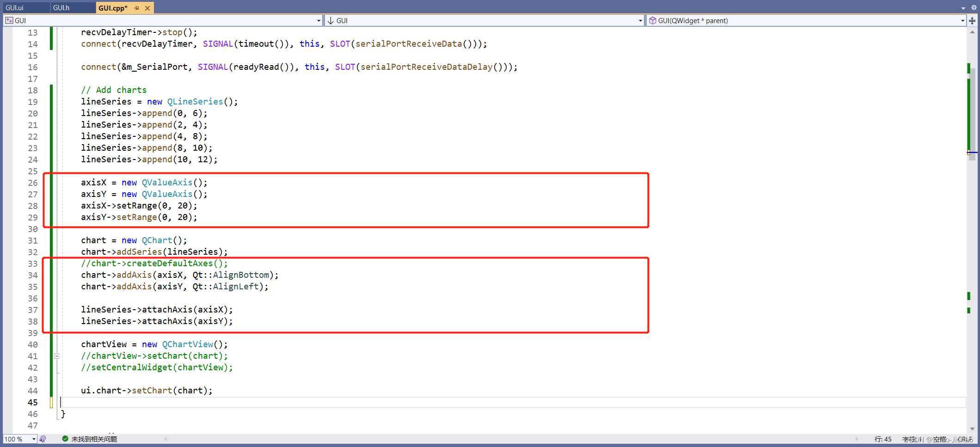Click 'serialPortReceiveData' in line 14
The height and width of the screenshot is (447, 980).
point(409,44)
